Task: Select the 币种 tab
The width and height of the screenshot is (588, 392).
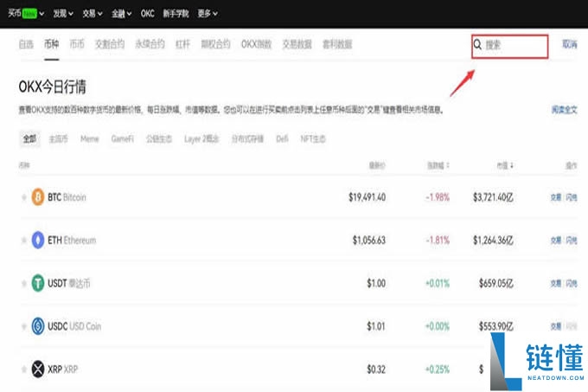Action: tap(51, 44)
